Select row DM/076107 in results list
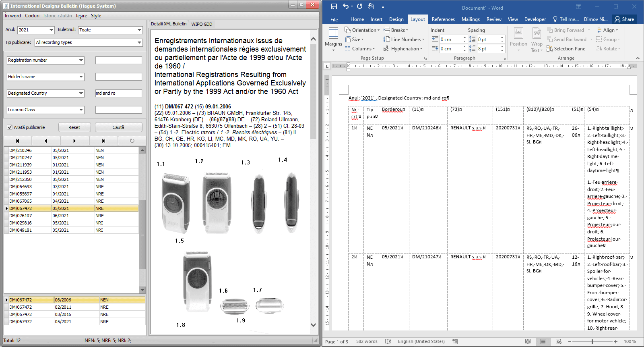The image size is (644, 347). click(71, 216)
